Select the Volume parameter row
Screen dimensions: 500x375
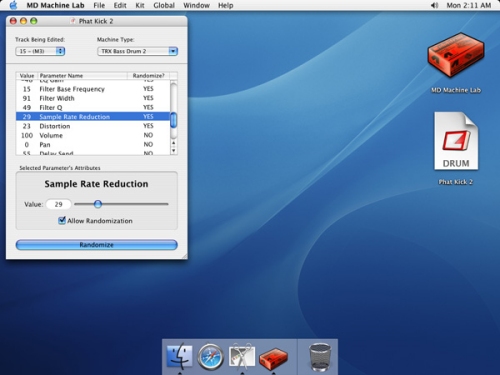93,135
